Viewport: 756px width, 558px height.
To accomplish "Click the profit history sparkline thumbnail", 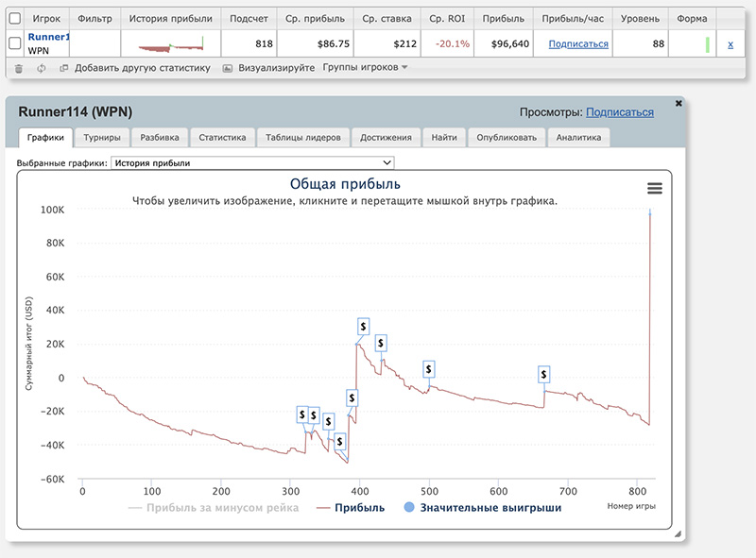I will [x=170, y=43].
